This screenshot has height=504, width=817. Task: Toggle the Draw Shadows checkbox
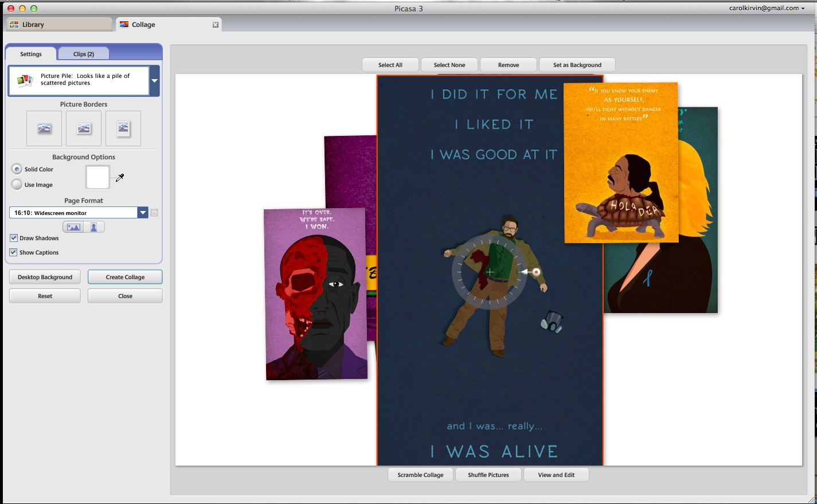(x=14, y=238)
